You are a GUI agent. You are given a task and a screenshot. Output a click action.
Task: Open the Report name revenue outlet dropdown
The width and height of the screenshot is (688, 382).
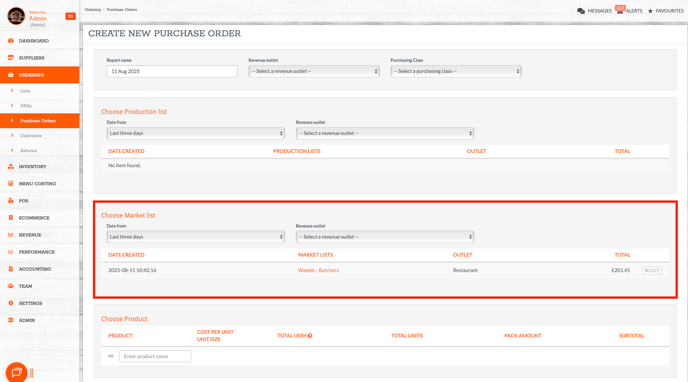[314, 71]
